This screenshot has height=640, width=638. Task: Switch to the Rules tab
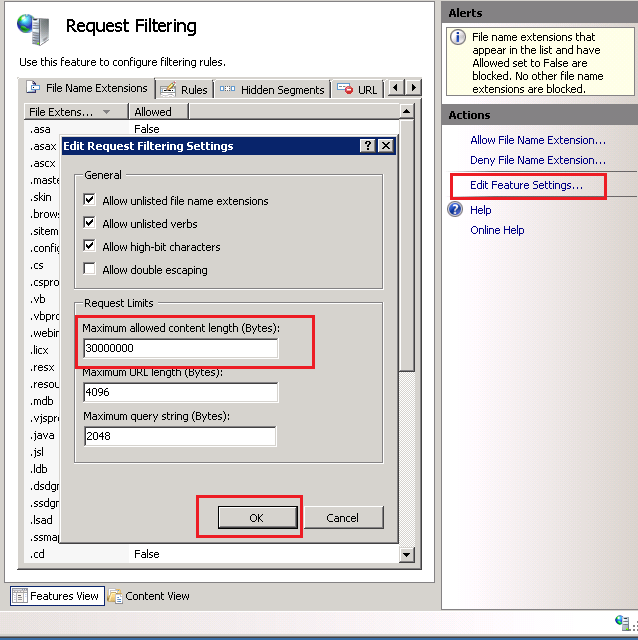point(185,89)
